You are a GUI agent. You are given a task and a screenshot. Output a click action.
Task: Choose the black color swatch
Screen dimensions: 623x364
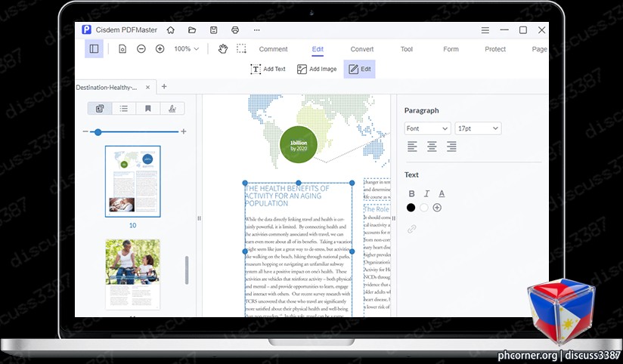coord(411,208)
